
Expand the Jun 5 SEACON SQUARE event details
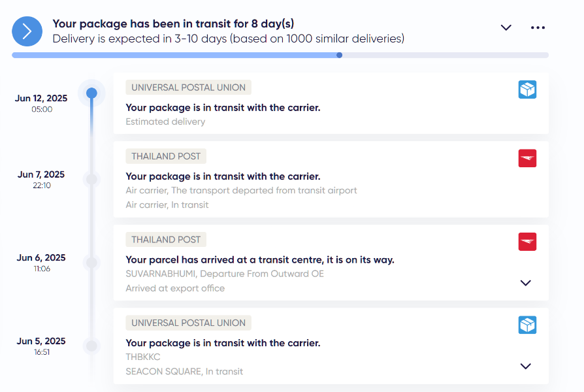tap(525, 367)
